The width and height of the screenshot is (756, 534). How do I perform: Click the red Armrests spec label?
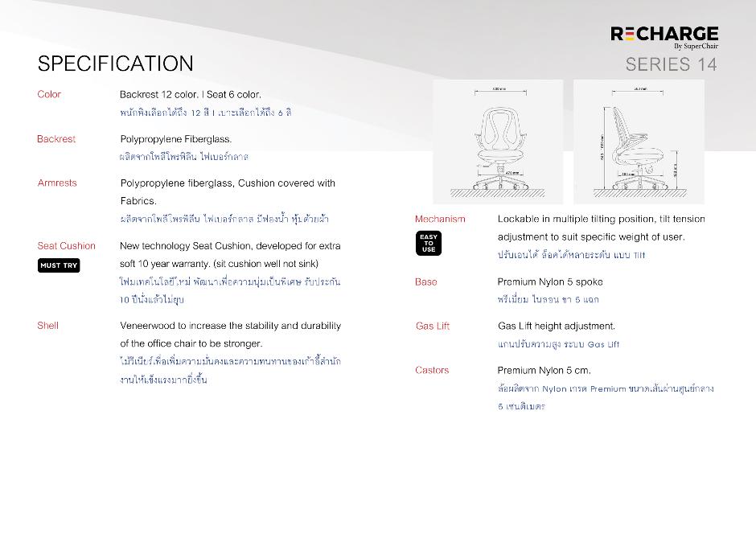coord(57,183)
